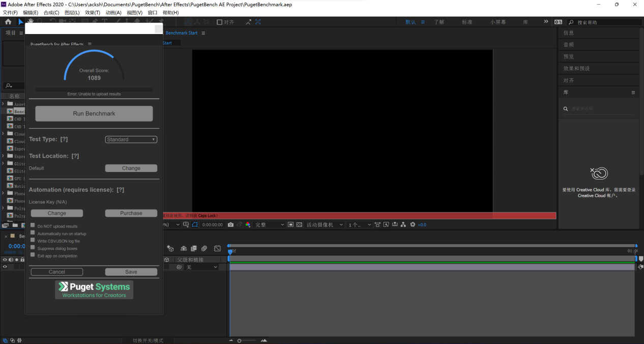The height and width of the screenshot is (344, 644).
Task: Toggle the 对齐 snapping checkbox
Action: pyautogui.click(x=220, y=22)
